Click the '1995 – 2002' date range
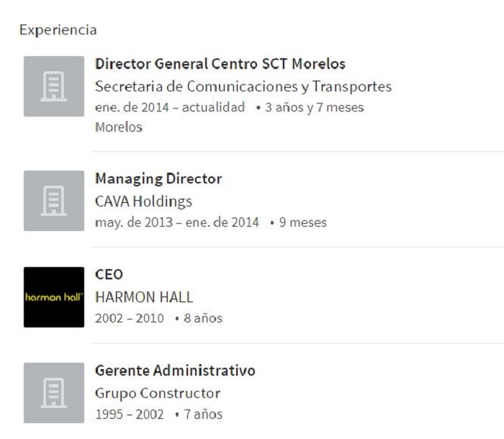The image size is (504, 439). tap(129, 415)
